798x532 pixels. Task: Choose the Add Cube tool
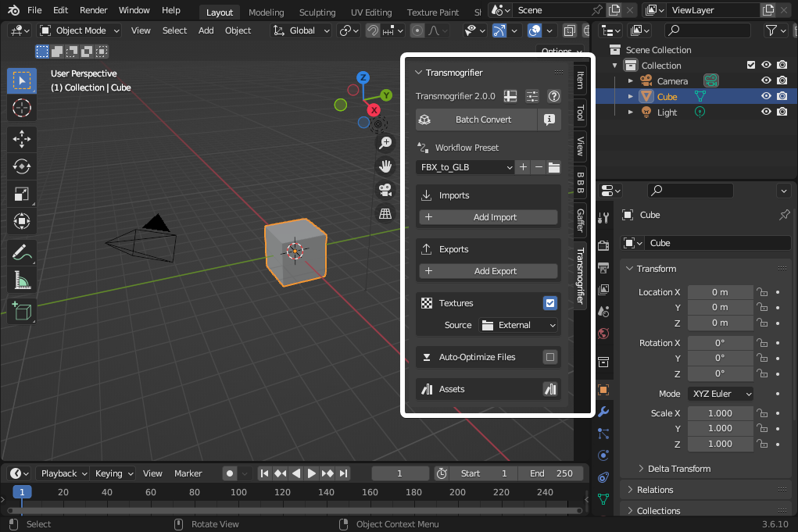click(x=22, y=311)
